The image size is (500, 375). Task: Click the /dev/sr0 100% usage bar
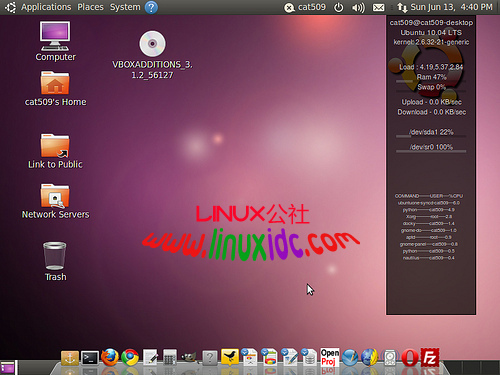coord(431,151)
